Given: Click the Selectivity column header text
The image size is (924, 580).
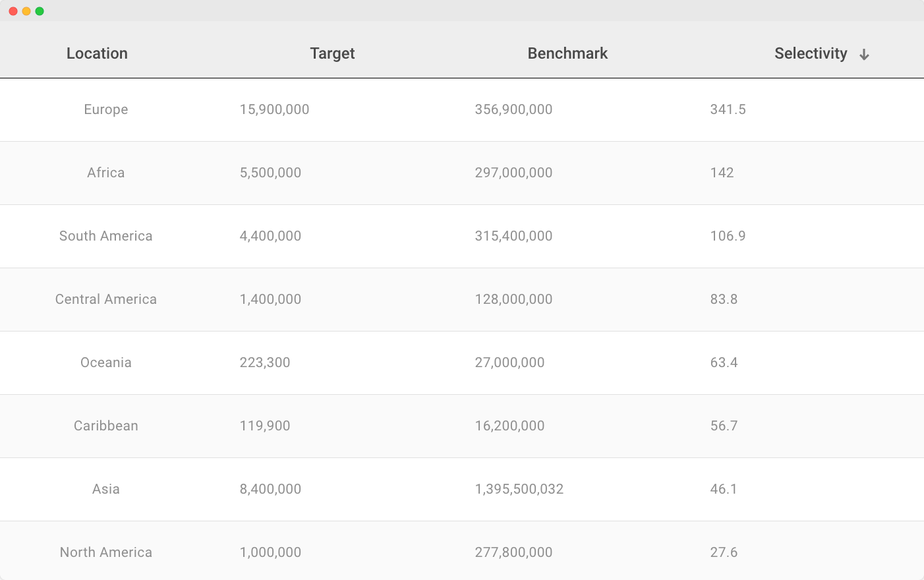Looking at the screenshot, I should [810, 53].
